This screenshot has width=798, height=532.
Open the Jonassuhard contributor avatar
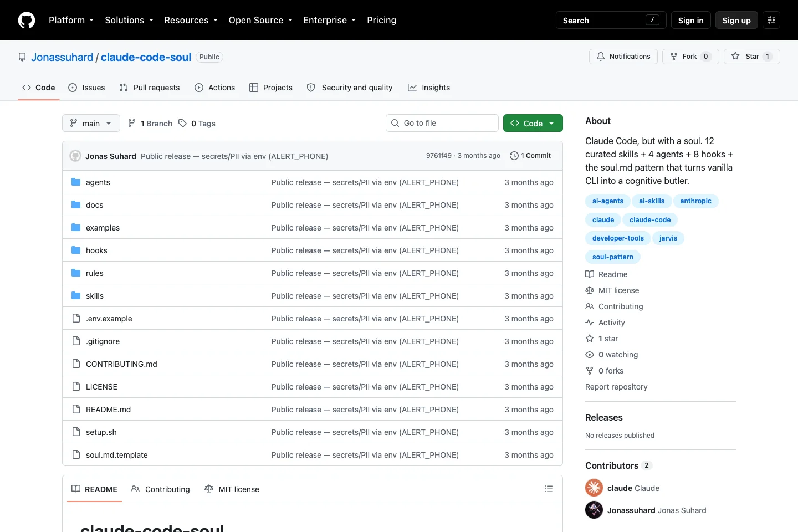[594, 510]
